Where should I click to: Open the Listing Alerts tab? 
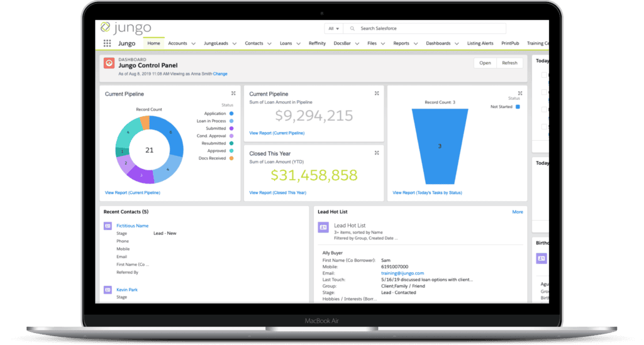[480, 43]
